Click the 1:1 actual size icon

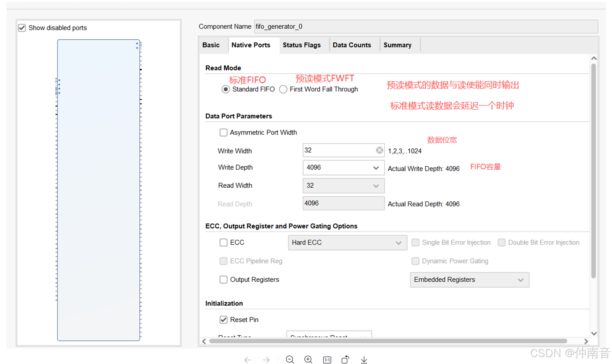tap(327, 360)
